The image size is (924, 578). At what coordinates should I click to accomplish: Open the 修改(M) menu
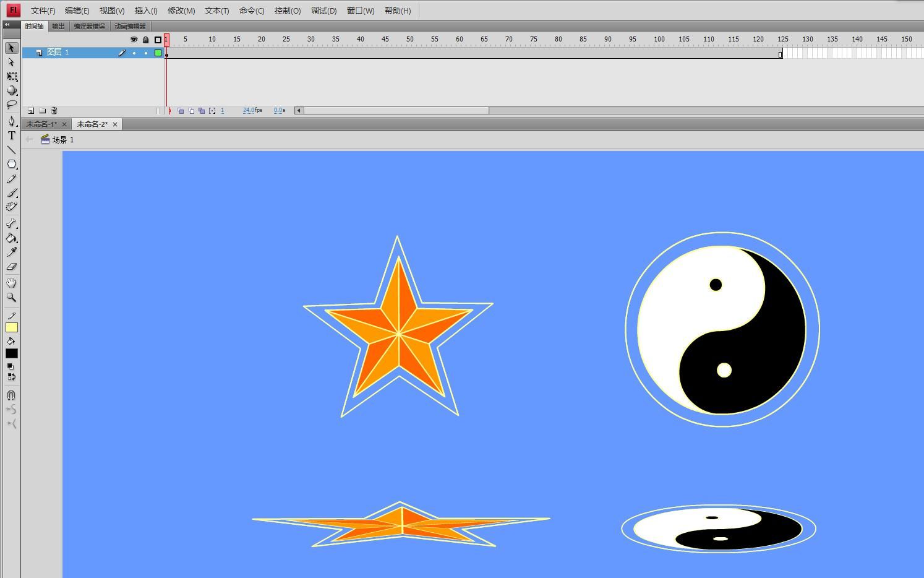tap(181, 11)
